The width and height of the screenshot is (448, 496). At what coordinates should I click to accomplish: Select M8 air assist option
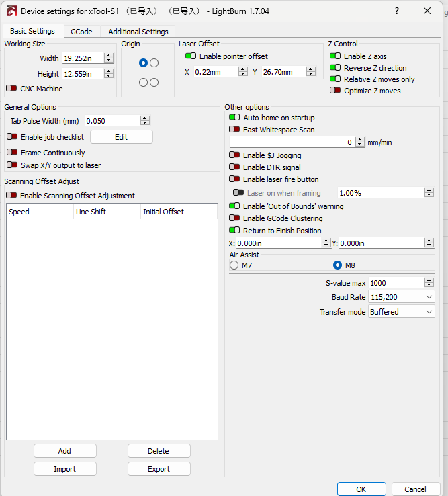point(337,265)
